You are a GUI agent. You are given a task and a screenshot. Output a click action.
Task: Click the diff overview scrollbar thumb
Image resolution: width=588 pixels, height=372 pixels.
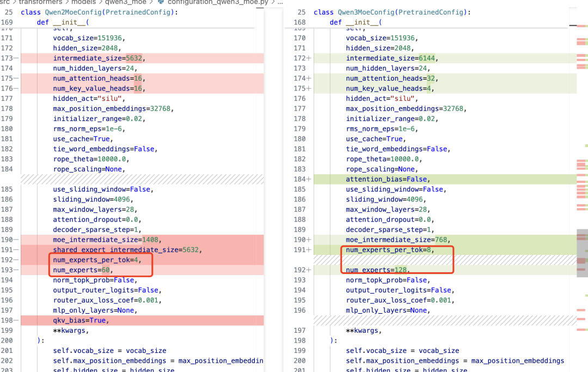coord(582,253)
